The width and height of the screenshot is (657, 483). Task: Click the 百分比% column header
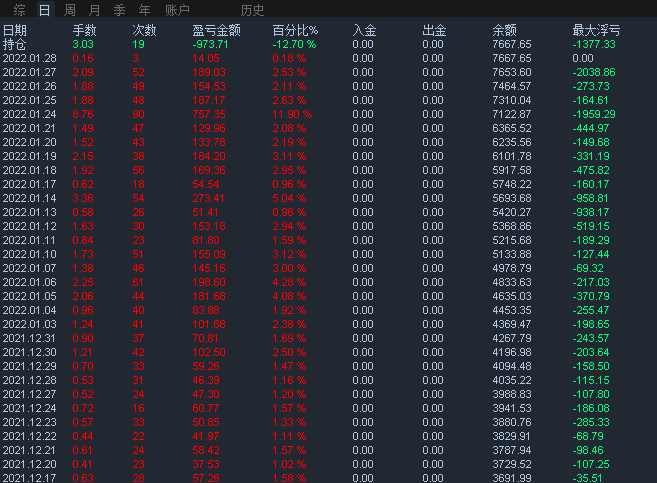point(295,30)
